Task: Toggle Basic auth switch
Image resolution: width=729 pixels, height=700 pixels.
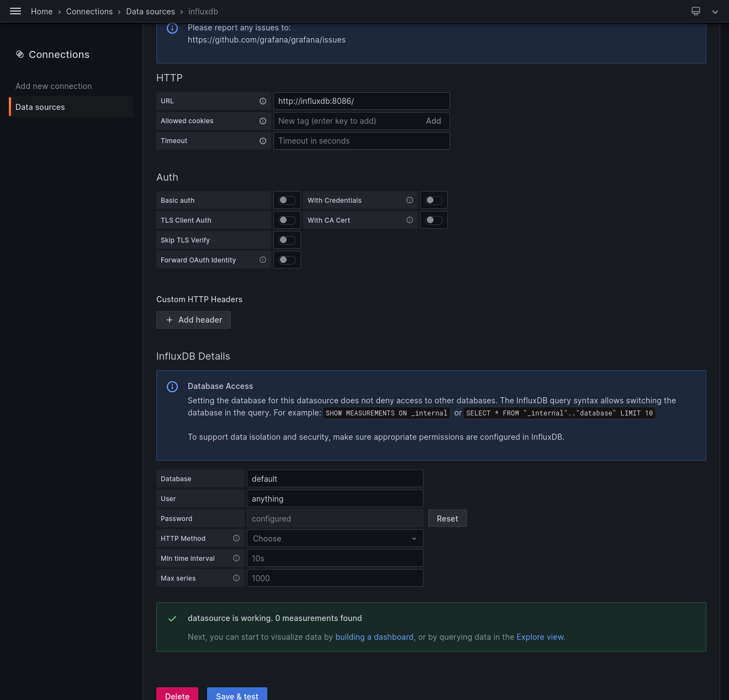Action: [x=287, y=200]
